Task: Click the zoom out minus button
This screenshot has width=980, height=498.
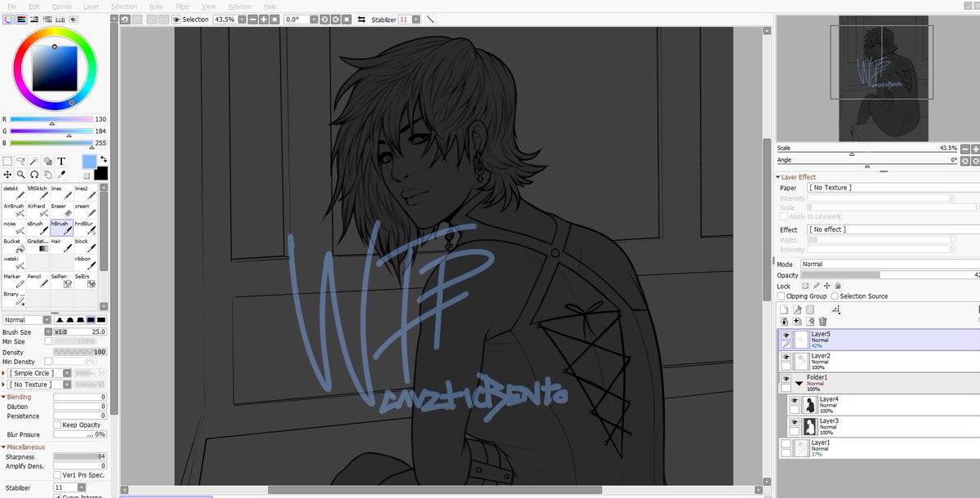Action: pyautogui.click(x=252, y=19)
